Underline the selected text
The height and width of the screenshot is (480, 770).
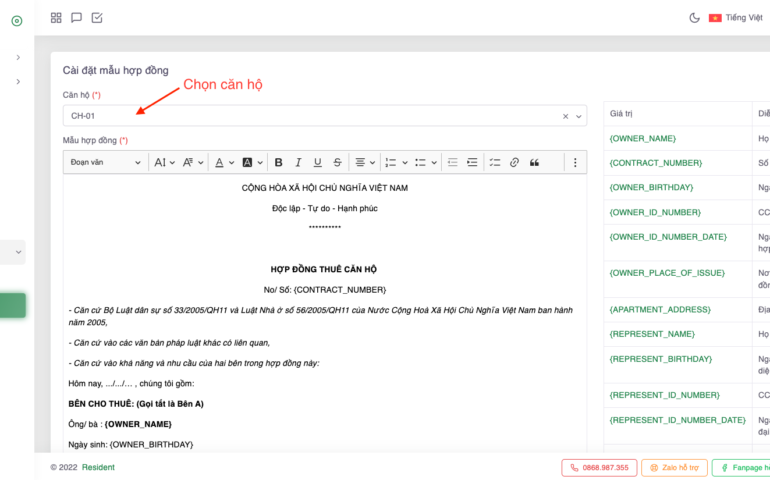click(x=318, y=162)
